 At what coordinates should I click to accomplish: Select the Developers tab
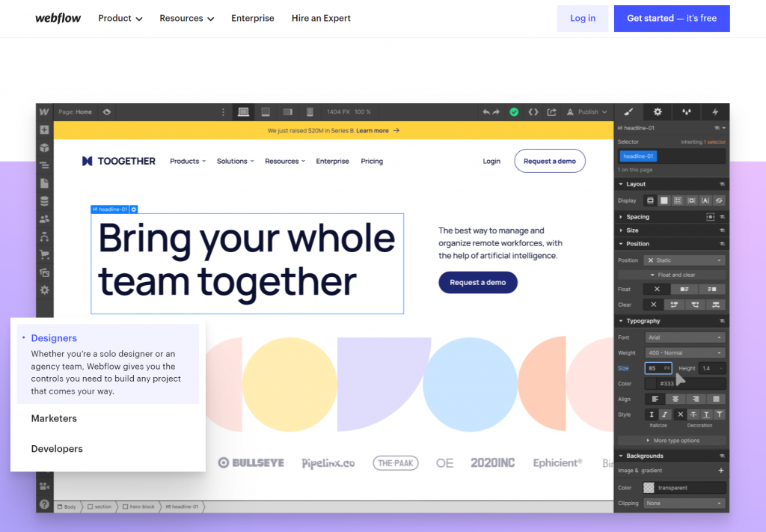(x=57, y=449)
